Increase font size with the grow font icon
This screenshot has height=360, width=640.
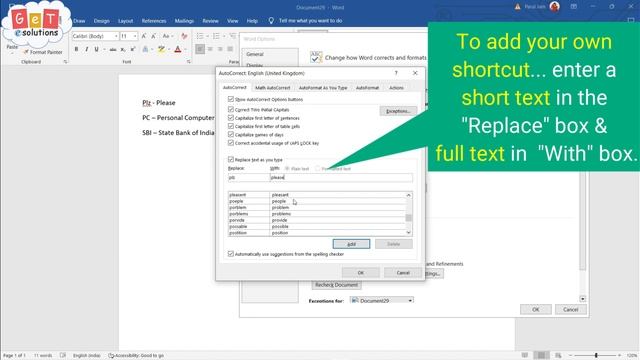coord(144,36)
